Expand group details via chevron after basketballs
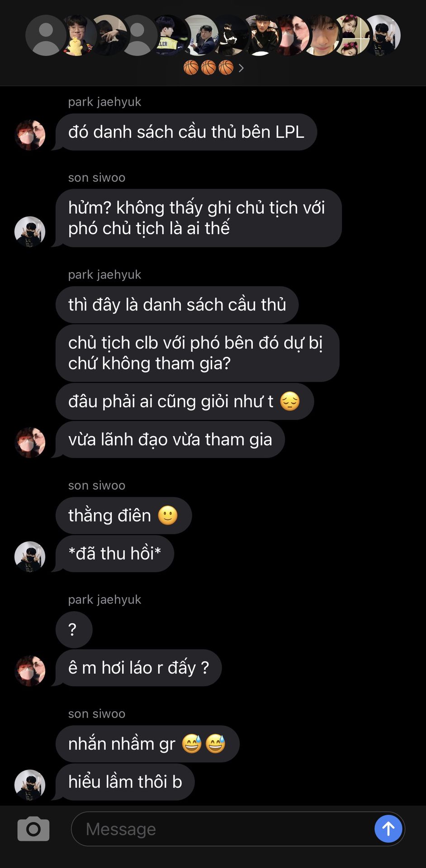The width and height of the screenshot is (426, 868). pyautogui.click(x=241, y=68)
